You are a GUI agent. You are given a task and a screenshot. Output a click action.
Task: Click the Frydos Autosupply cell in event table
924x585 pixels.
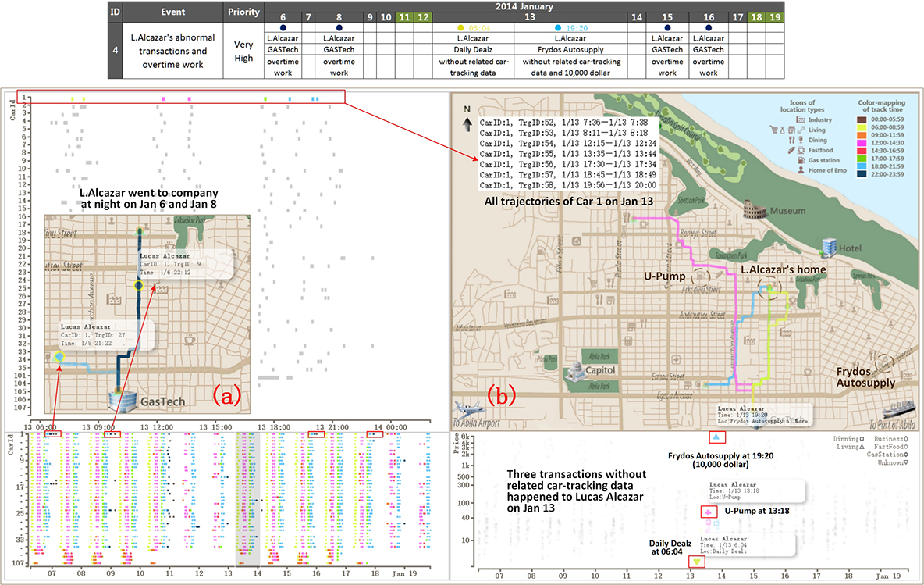[570, 49]
